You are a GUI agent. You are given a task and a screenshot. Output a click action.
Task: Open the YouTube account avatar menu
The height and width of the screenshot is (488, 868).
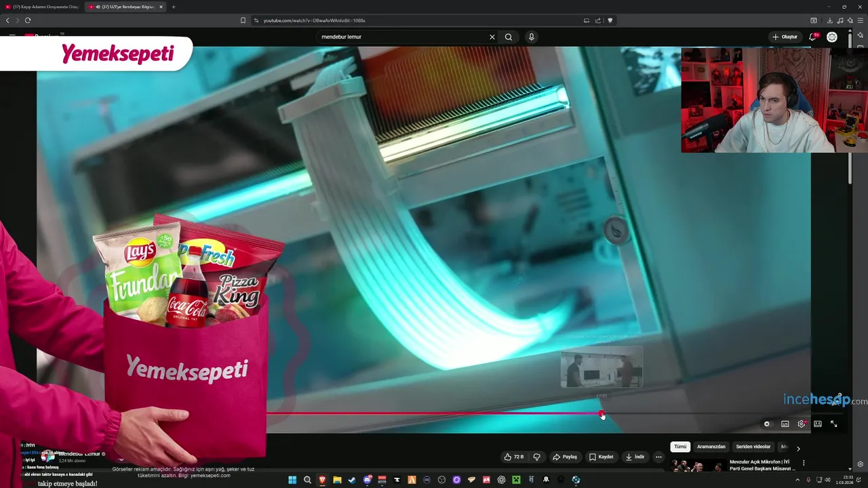tap(832, 37)
